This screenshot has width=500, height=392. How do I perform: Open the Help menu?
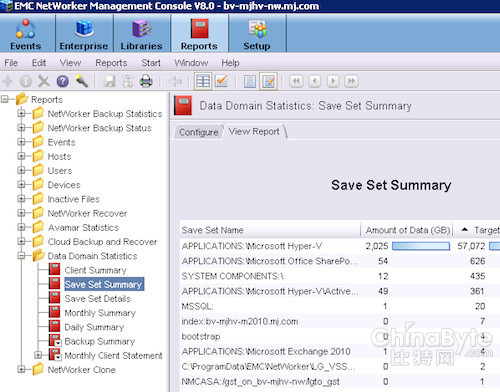(230, 63)
